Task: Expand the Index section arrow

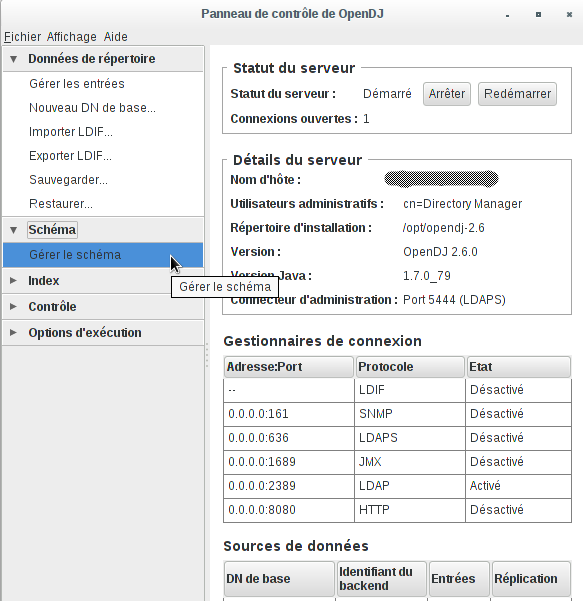Action: pos(13,281)
